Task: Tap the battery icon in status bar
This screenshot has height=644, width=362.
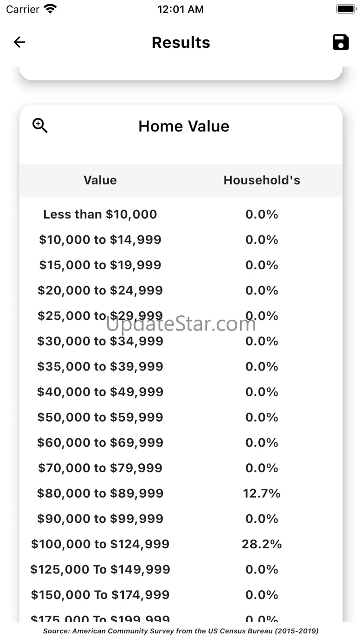Action: point(345,9)
